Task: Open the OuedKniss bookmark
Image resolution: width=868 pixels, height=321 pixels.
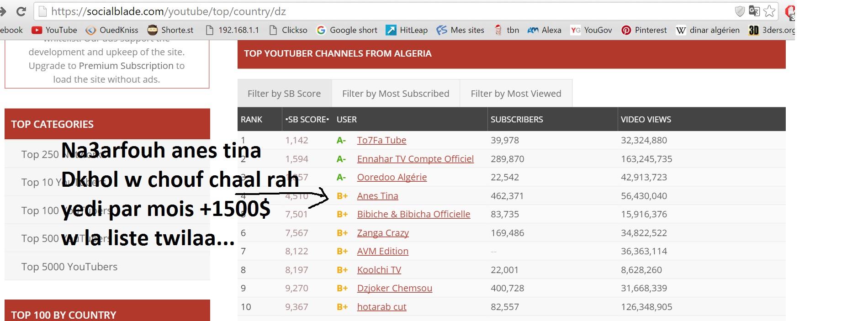Action: (112, 30)
